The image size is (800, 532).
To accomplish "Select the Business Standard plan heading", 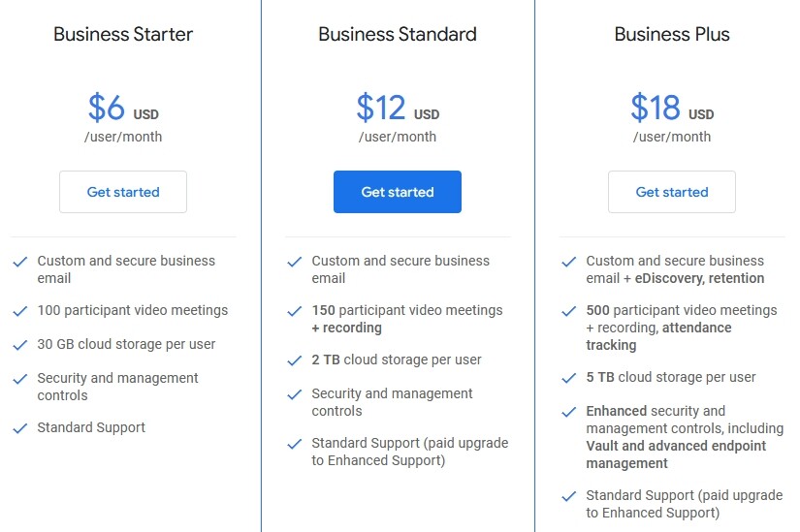I will point(398,35).
